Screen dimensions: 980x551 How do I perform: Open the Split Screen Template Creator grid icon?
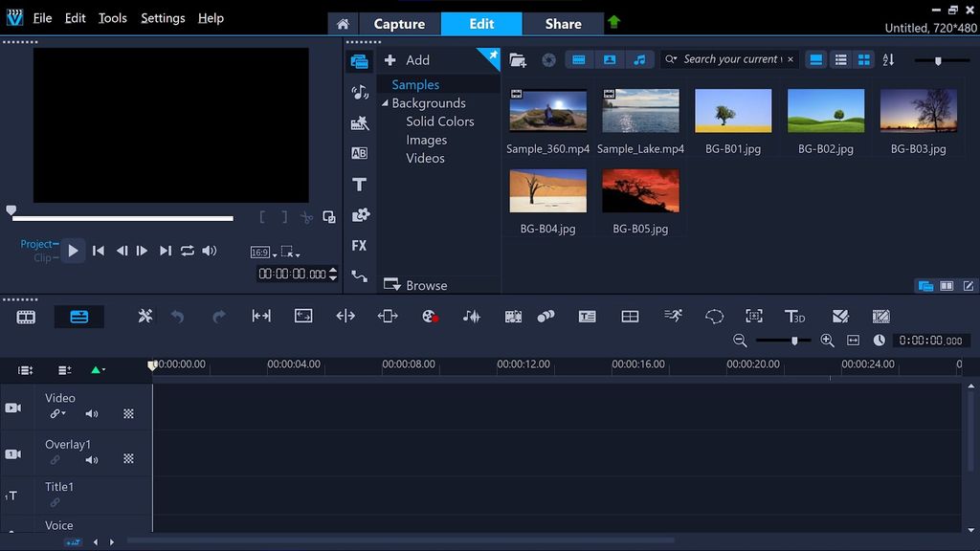click(630, 316)
